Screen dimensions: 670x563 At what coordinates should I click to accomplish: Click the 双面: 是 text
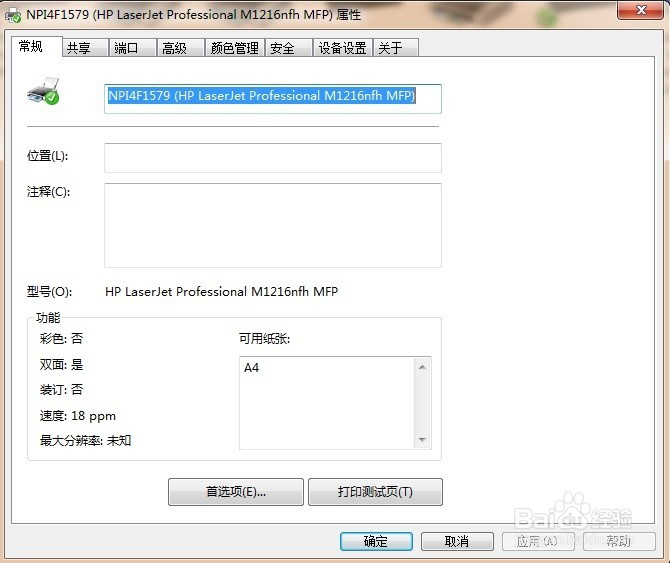[61, 364]
